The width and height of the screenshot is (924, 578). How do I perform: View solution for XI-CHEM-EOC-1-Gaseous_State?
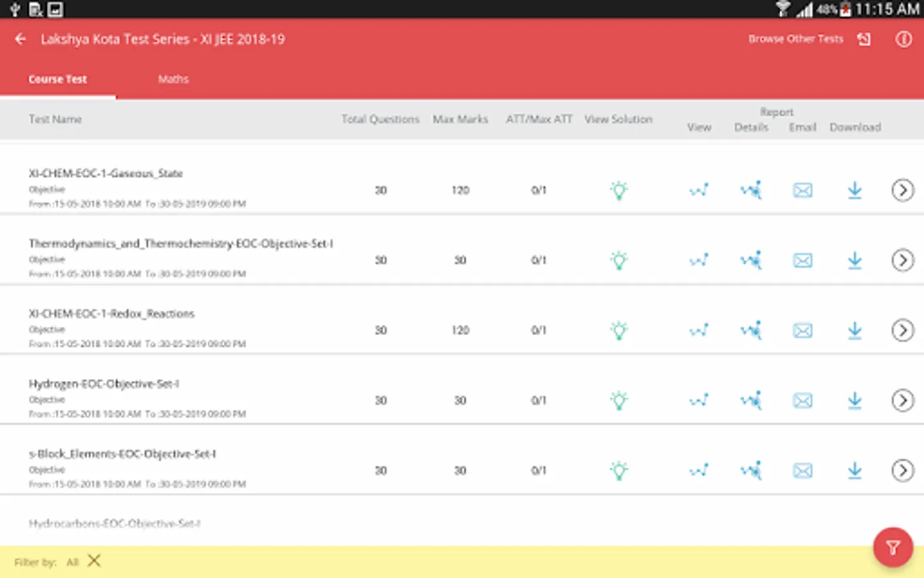[619, 190]
